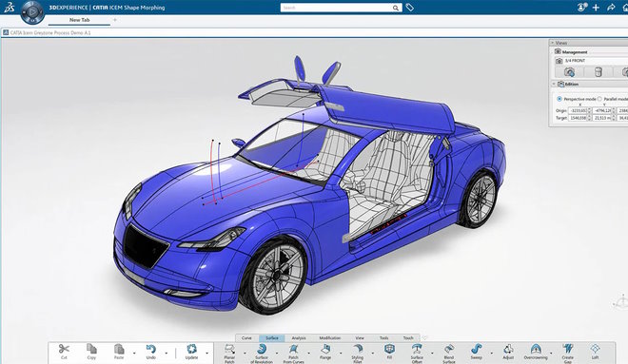Delete view using trash can button
The image size is (628, 364).
(598, 72)
